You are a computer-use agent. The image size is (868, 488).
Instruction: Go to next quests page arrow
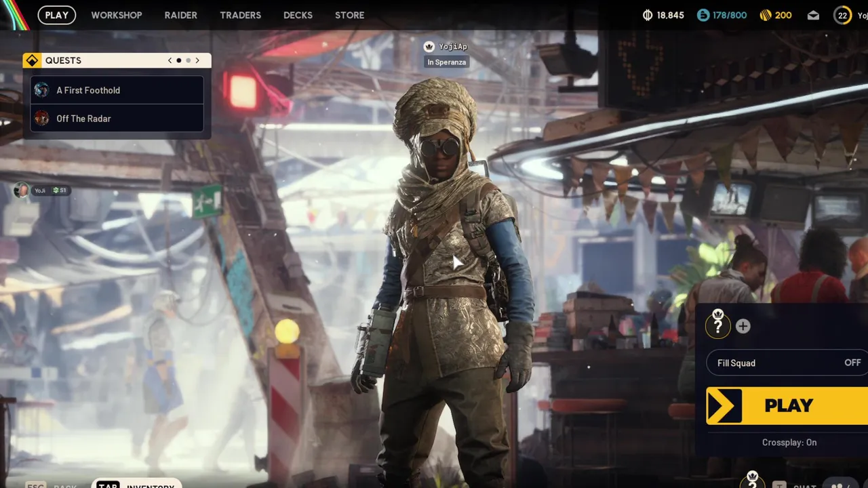point(197,60)
